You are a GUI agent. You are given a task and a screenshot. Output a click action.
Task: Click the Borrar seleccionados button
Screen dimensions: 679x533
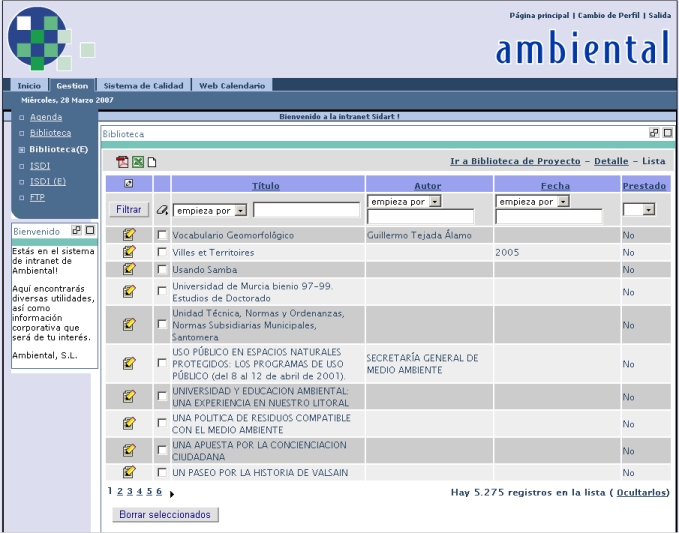pos(165,514)
